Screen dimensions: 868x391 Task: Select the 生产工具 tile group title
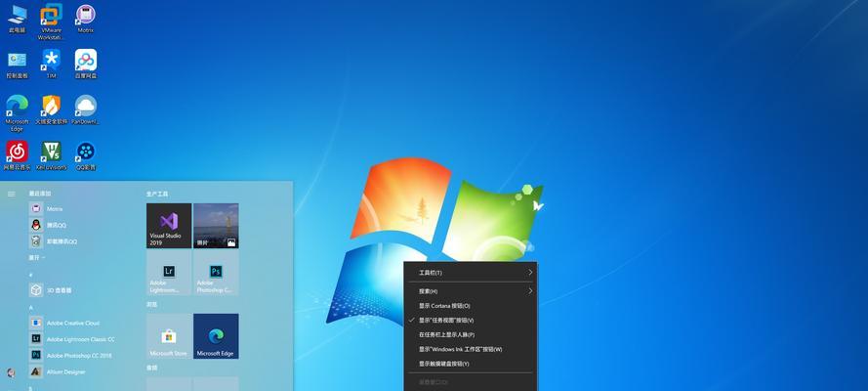(x=157, y=195)
